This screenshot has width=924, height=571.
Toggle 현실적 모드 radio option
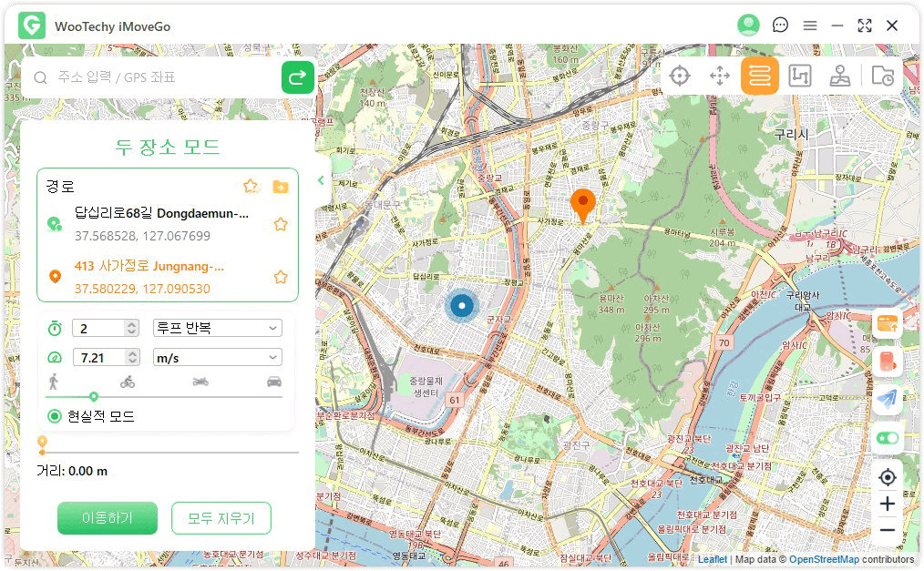tap(55, 416)
